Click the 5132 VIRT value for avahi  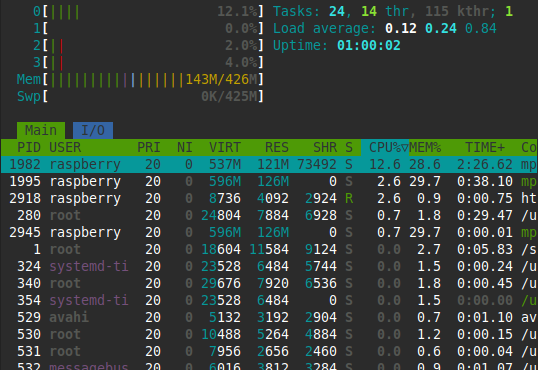click(225, 317)
